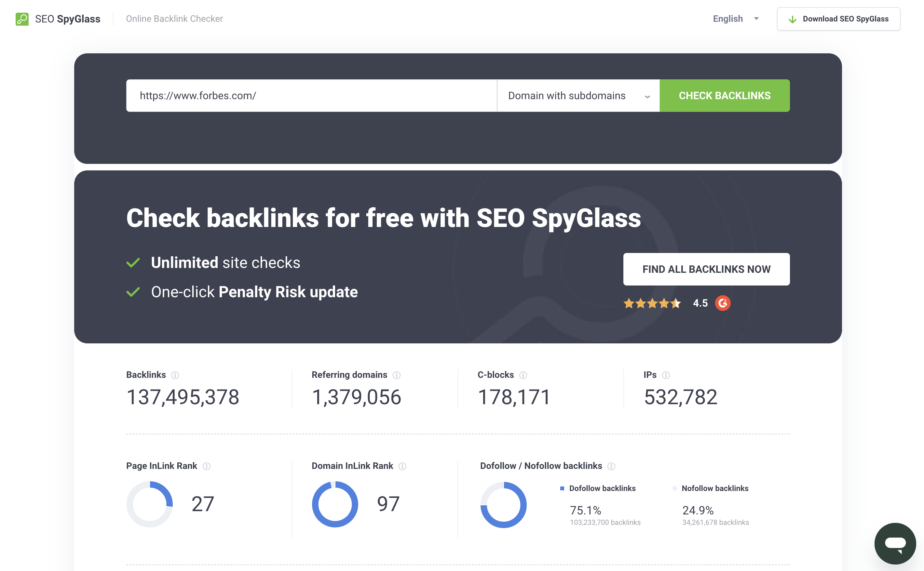Click the SEO SpyGlass logo icon
The width and height of the screenshot is (924, 571).
[22, 19]
